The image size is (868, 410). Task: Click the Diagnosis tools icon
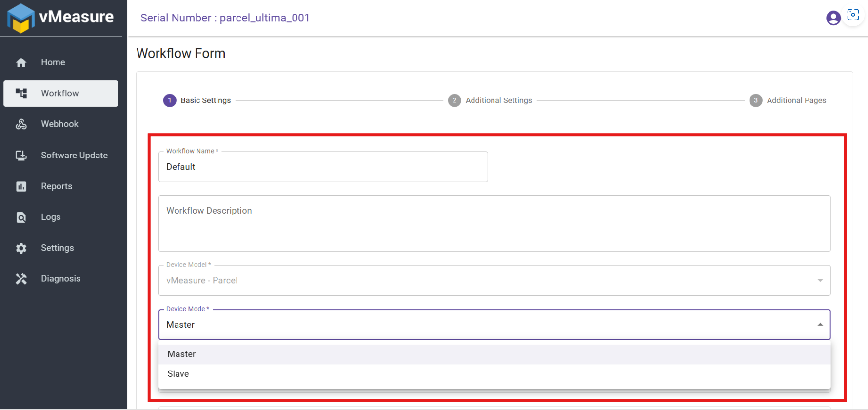click(21, 279)
